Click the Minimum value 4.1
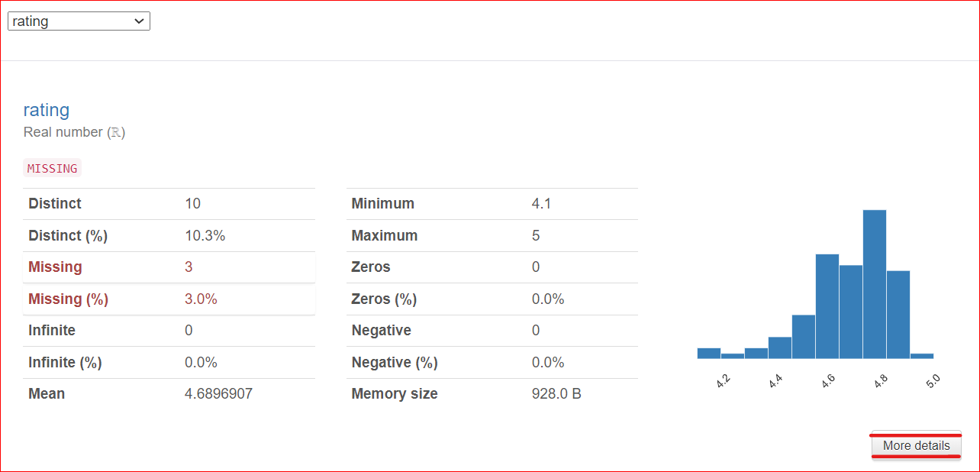The width and height of the screenshot is (980, 472). pos(541,204)
